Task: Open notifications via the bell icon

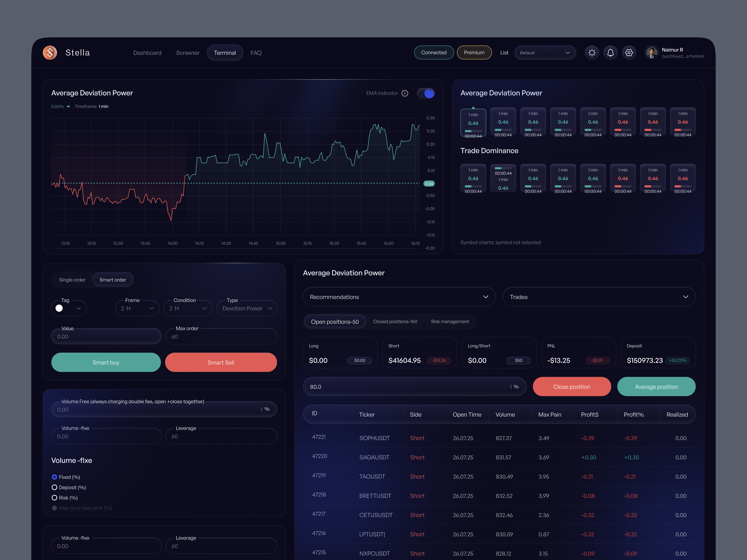Action: pos(610,52)
